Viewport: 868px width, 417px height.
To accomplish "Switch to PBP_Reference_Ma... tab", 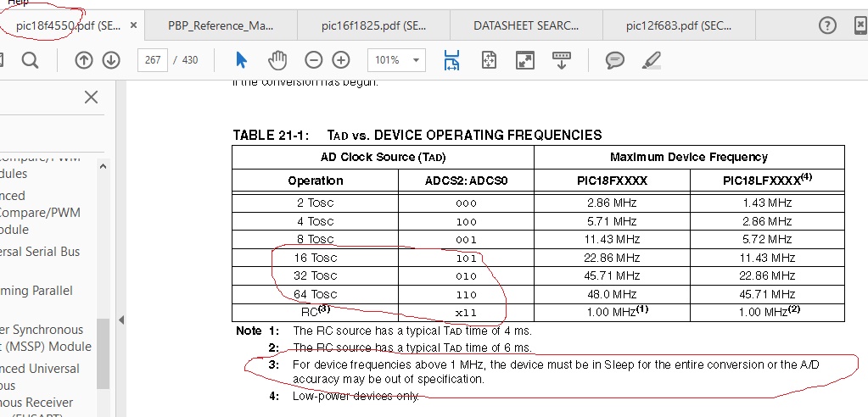I will [221, 25].
